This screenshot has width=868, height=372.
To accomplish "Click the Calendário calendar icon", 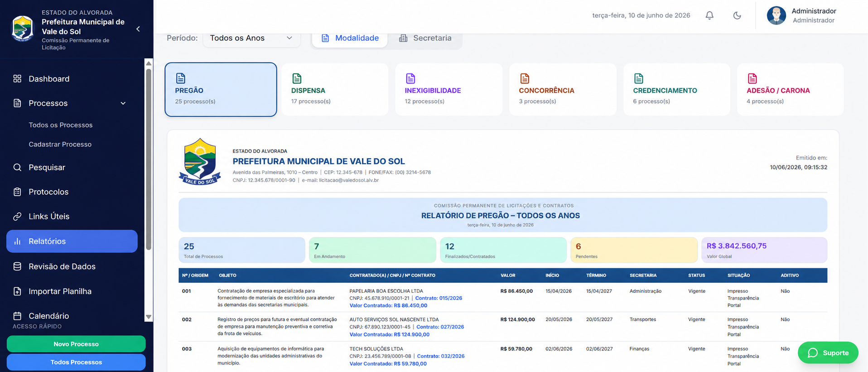I will [x=17, y=316].
